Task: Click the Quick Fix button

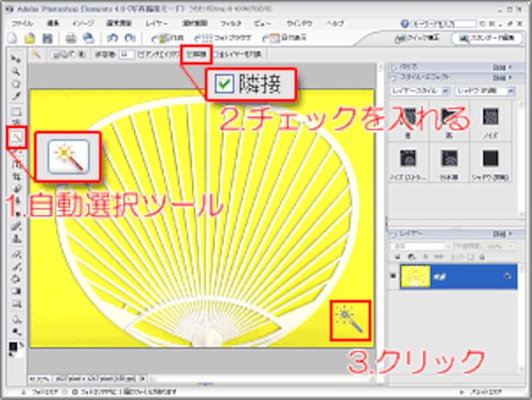Action: click(x=418, y=39)
